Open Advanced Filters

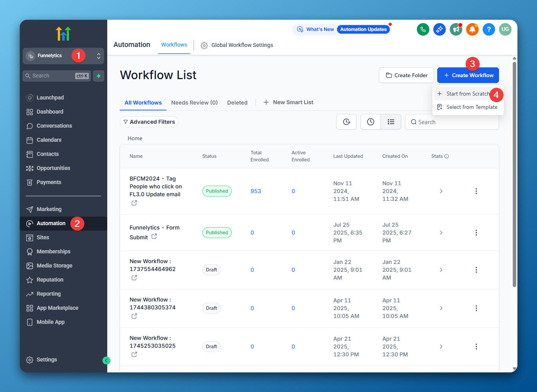point(149,122)
